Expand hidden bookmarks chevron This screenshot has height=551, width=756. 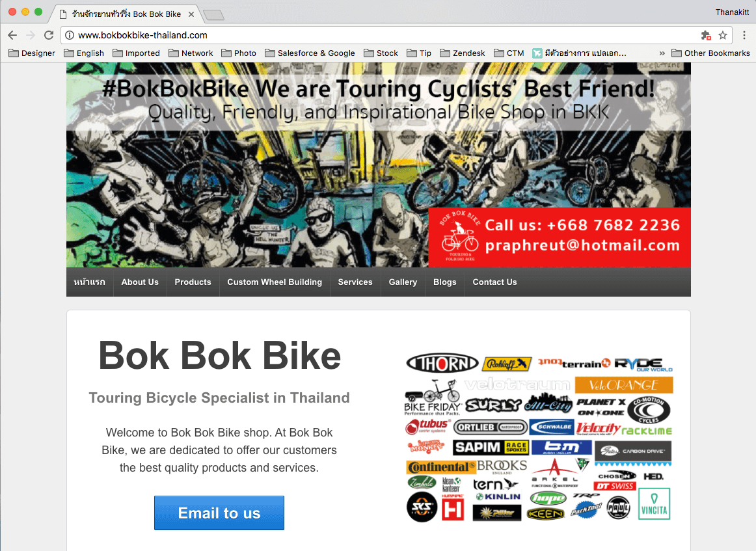pyautogui.click(x=662, y=53)
